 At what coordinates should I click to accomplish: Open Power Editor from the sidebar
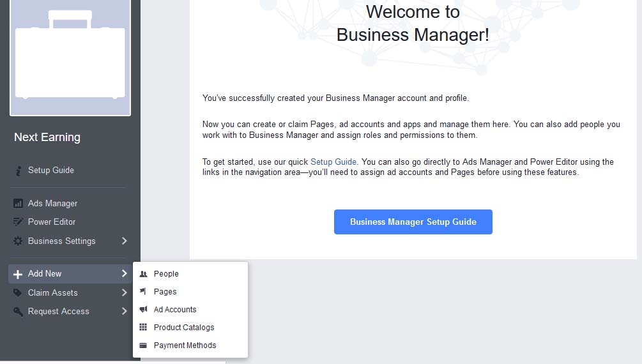pos(52,222)
